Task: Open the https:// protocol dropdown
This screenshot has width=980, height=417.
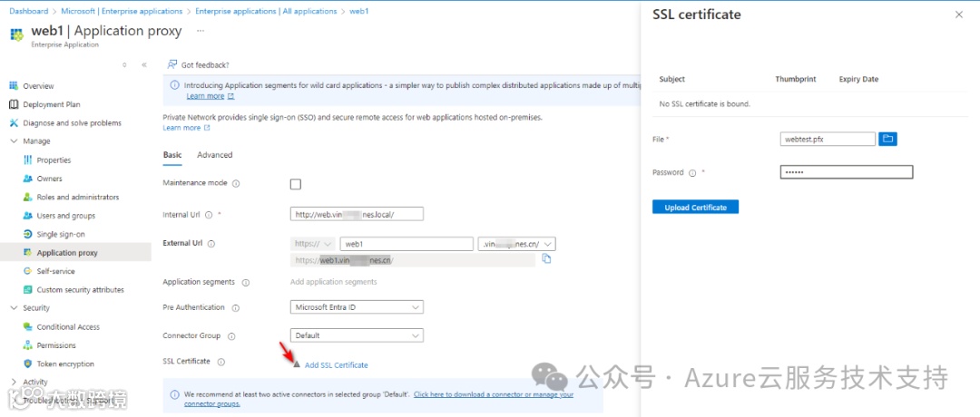Action: [x=314, y=244]
